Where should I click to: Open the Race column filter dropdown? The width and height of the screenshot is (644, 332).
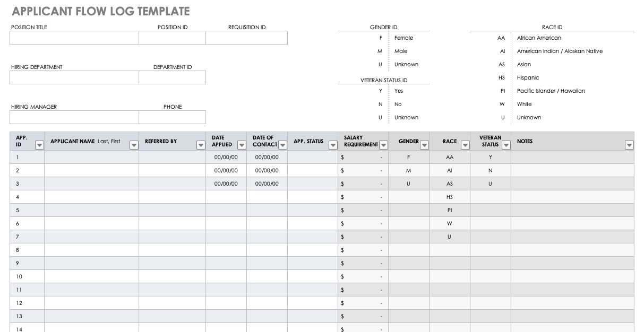pyautogui.click(x=465, y=145)
